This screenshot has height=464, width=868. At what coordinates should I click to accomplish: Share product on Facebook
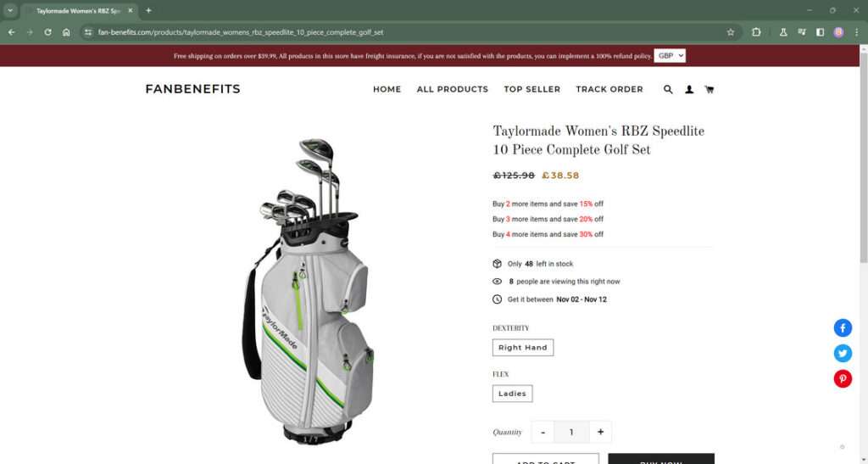pyautogui.click(x=843, y=327)
